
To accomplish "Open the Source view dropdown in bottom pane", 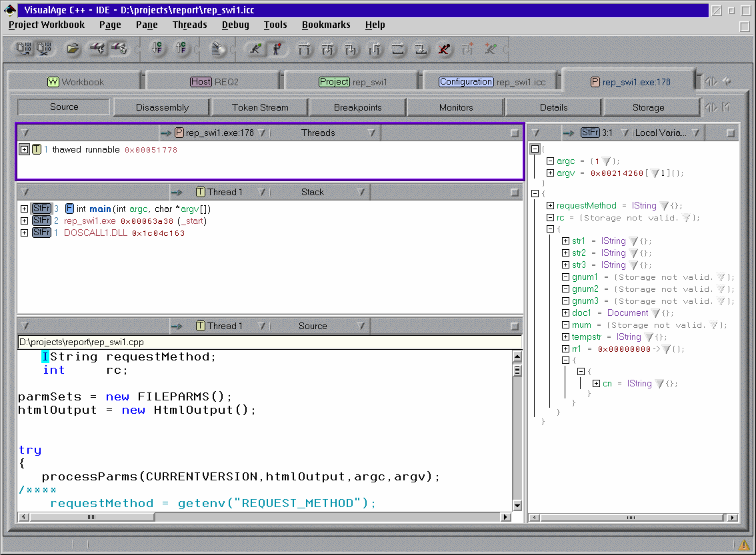I will [x=361, y=326].
